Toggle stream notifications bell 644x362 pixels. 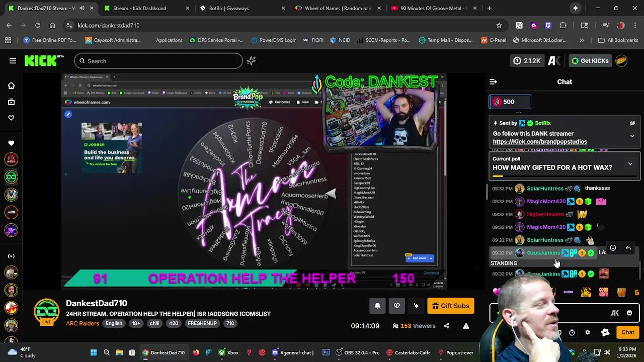377,306
